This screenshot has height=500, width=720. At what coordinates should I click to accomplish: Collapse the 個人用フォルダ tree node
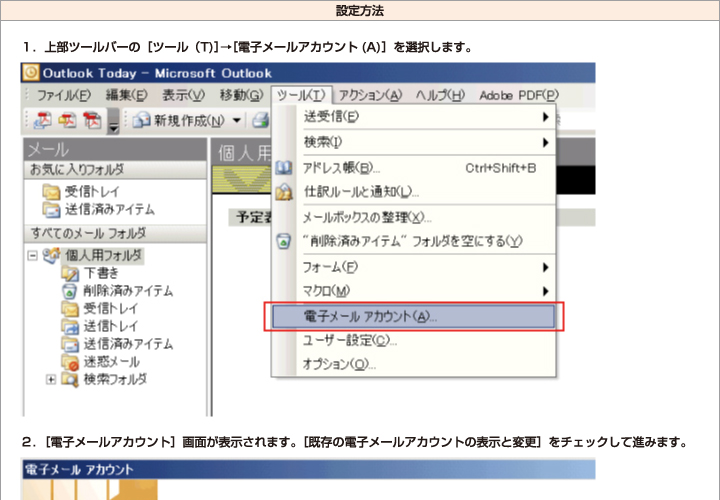32,255
